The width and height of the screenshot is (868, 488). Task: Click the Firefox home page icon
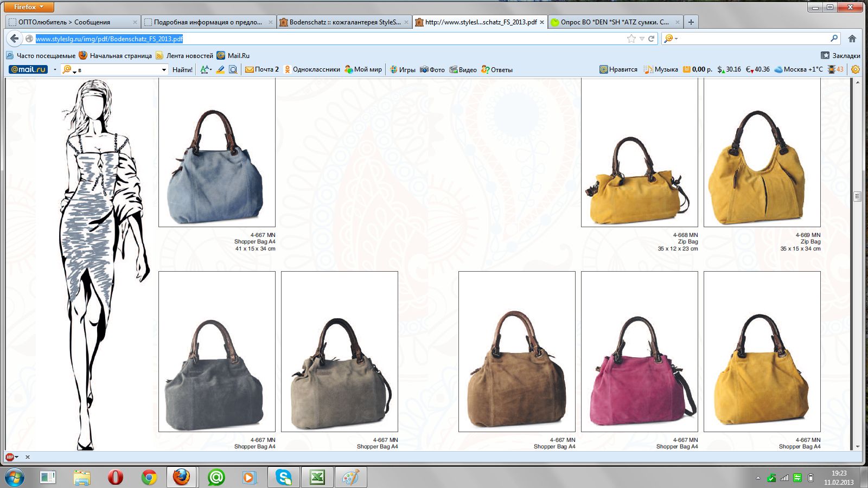pyautogui.click(x=852, y=38)
